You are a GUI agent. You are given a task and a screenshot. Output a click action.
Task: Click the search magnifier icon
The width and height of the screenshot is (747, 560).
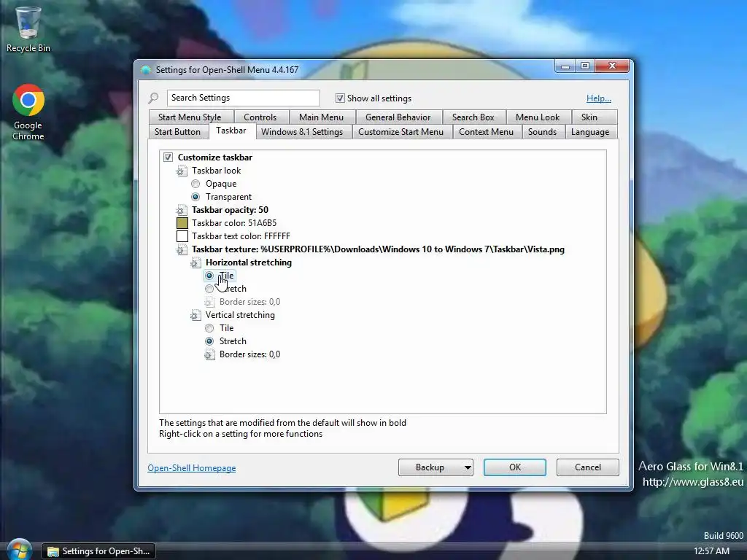pos(153,98)
